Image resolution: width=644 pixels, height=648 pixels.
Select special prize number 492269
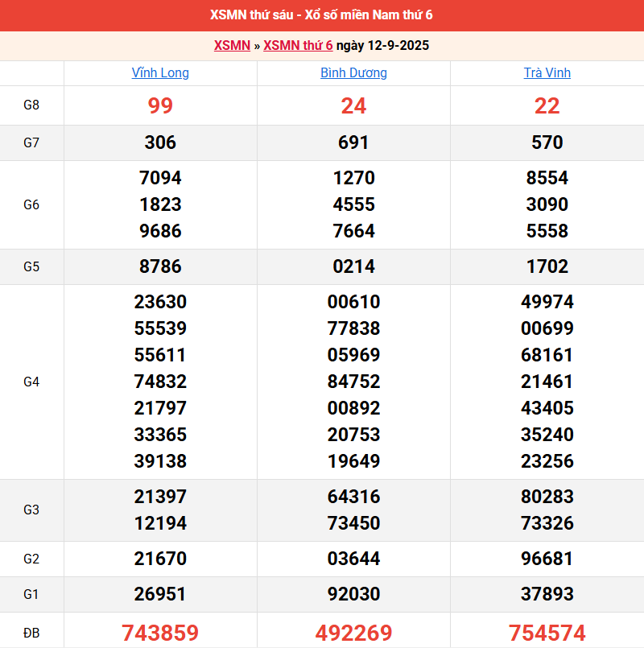tap(354, 634)
